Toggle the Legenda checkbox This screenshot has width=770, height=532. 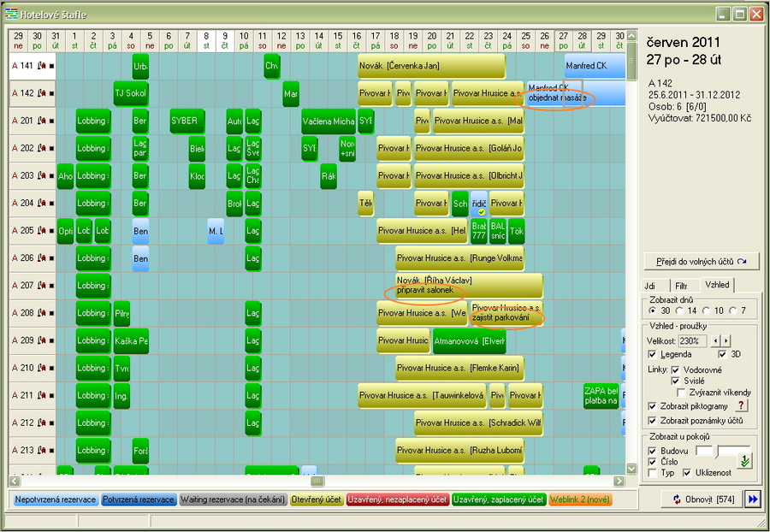(652, 354)
